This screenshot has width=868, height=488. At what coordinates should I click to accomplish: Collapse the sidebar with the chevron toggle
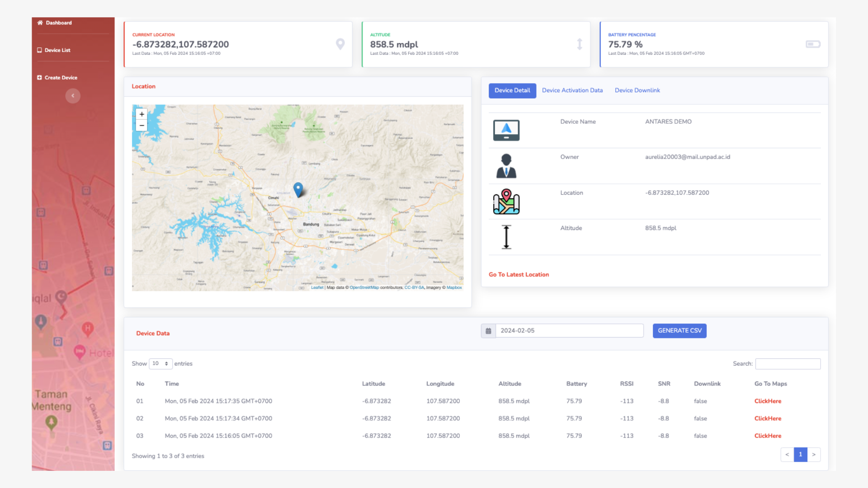click(73, 96)
